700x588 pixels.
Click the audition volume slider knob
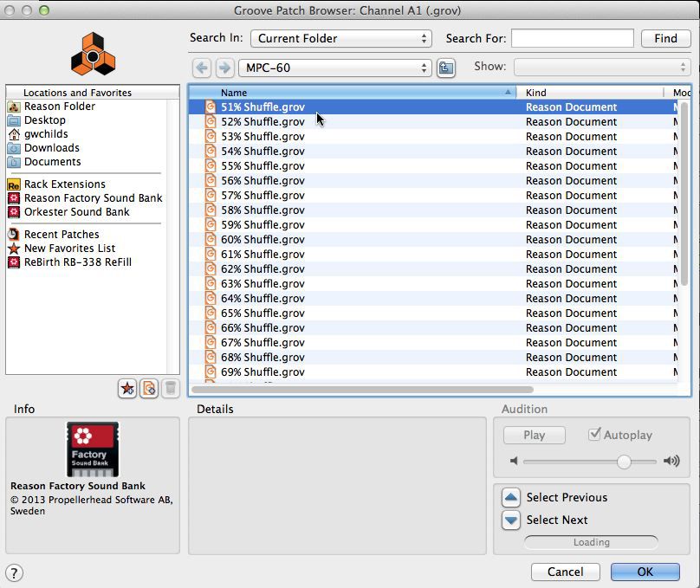point(624,462)
